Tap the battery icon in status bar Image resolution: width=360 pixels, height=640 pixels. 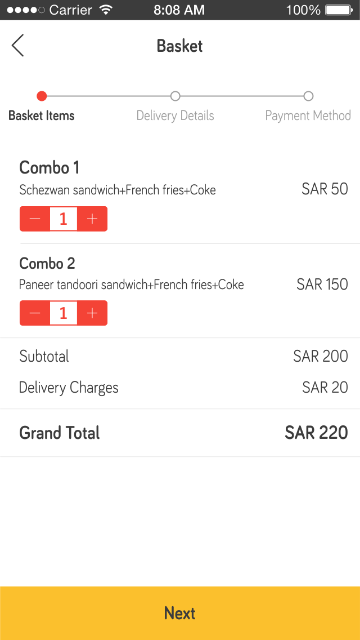tap(339, 10)
